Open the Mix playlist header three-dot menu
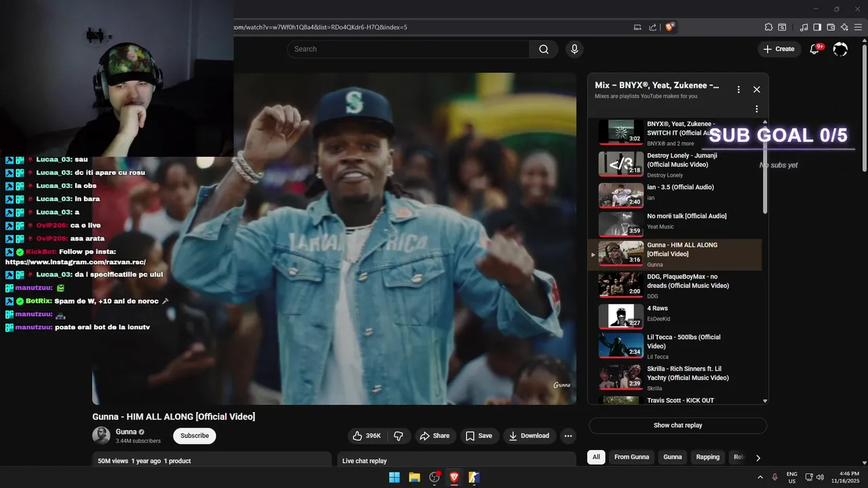 click(738, 89)
